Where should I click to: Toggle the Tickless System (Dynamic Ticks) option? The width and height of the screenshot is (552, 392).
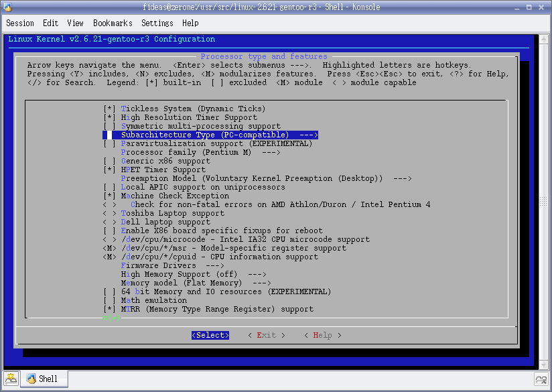(x=184, y=109)
